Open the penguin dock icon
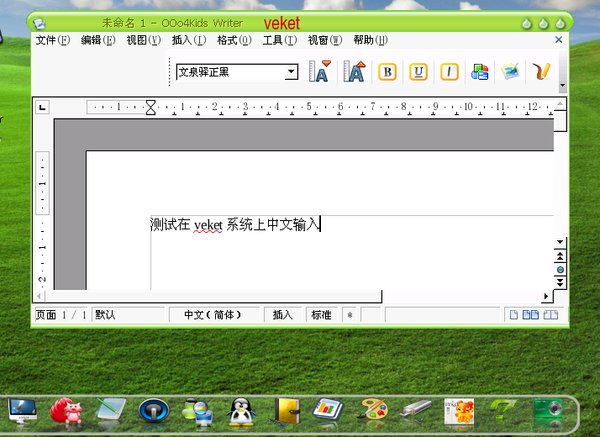The image size is (600, 437). [x=241, y=412]
